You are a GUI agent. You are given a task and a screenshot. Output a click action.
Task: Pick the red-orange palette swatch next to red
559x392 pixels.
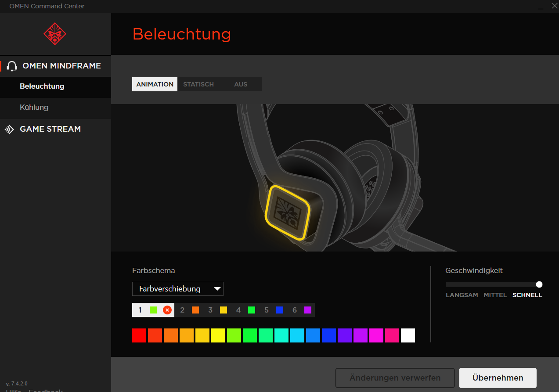155,335
